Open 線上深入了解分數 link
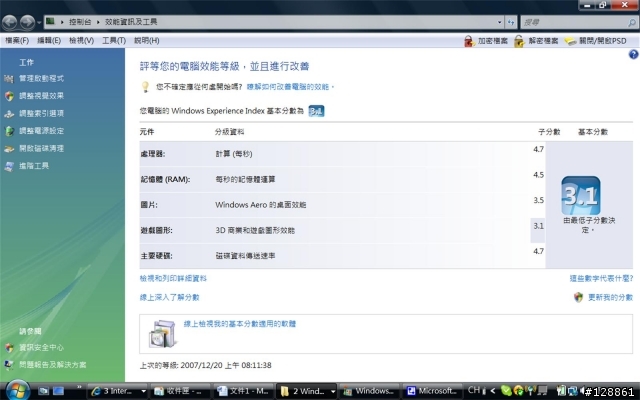The image size is (640, 400). point(169,297)
